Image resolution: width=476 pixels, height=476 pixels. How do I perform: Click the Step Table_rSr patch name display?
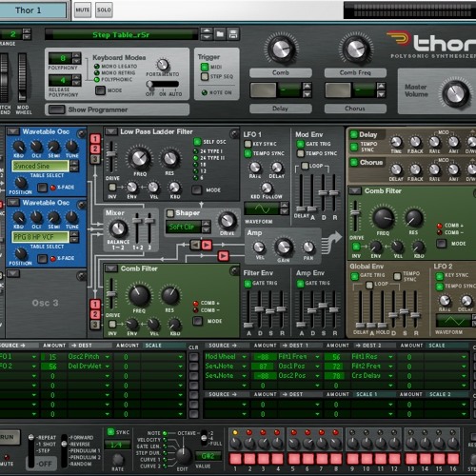(121, 34)
